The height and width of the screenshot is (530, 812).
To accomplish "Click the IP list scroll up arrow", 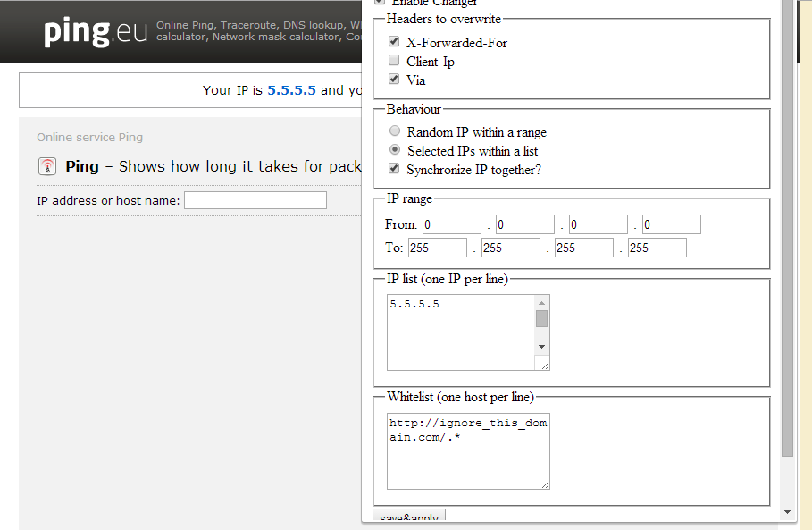I will 541,303.
